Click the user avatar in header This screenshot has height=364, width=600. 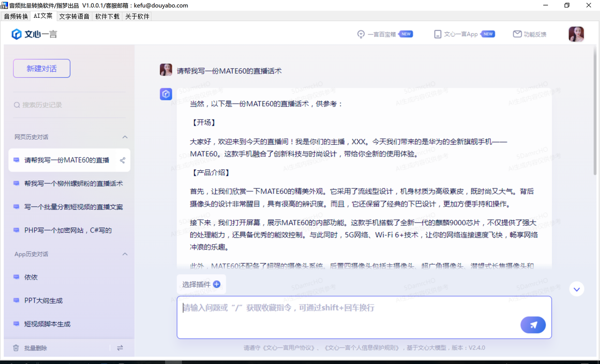pos(576,34)
